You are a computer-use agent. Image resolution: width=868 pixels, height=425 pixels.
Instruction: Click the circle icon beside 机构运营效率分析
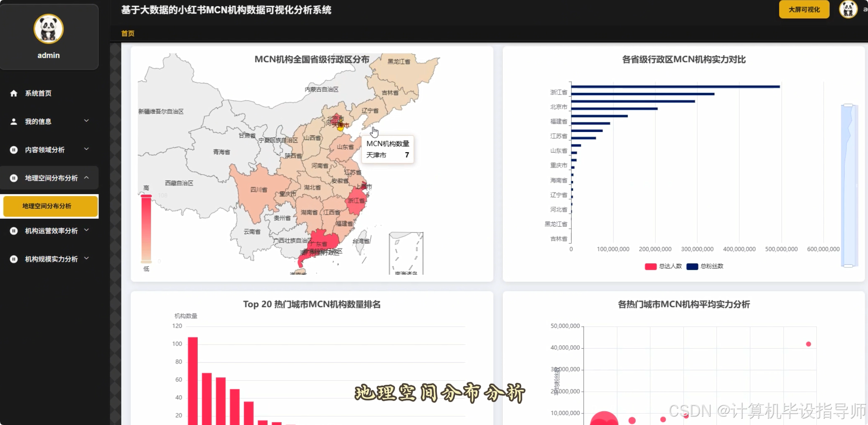click(x=14, y=231)
